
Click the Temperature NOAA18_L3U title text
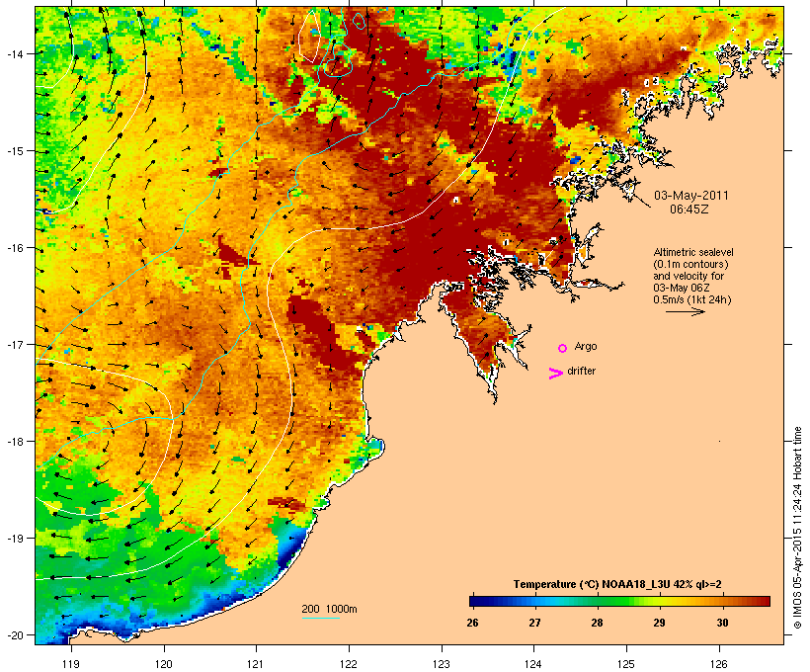(x=616, y=584)
